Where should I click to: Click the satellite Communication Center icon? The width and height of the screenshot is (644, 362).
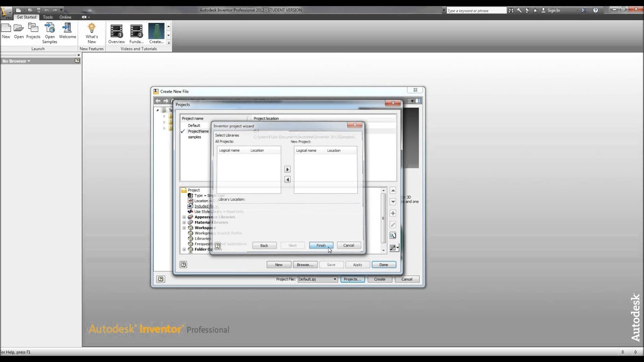[527, 10]
